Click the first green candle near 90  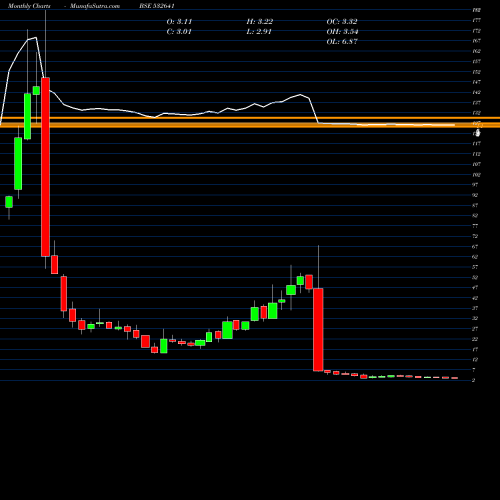[9, 202]
